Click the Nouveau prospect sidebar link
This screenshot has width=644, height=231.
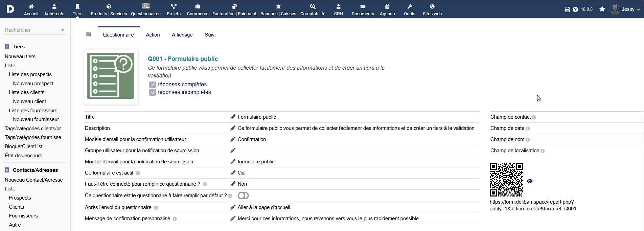click(33, 84)
